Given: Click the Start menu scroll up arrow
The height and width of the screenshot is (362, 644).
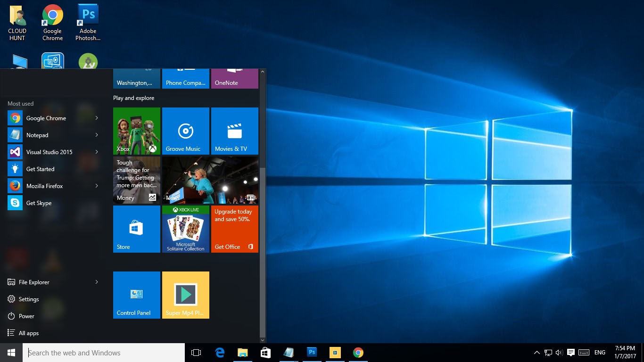Looking at the screenshot, I should pos(263,72).
